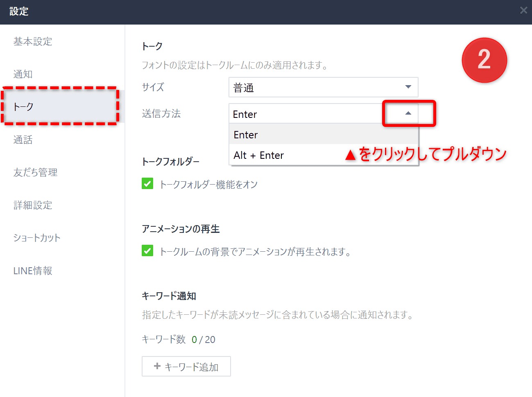
Task: Click the arrow of the 送信方法 dropdown
Action: tap(408, 113)
